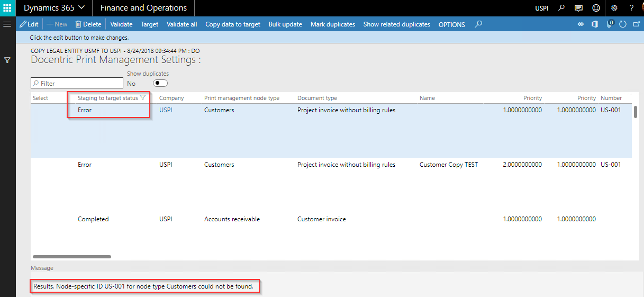Open the filter pane funnel icon
Viewport: 644px width, 297px height.
pos(7,60)
